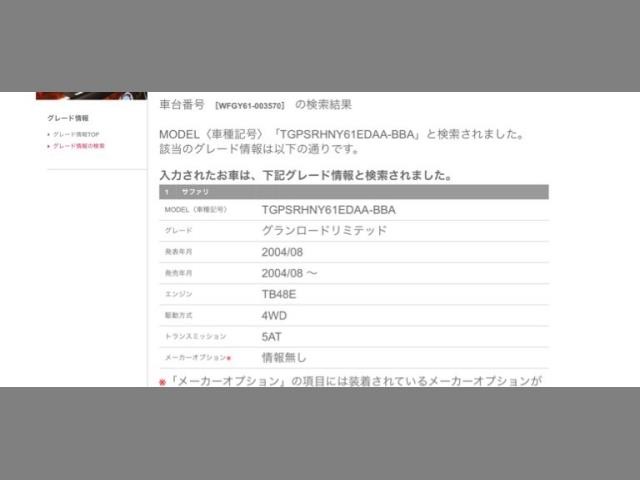The width and height of the screenshot is (640, 480).
Task: Select TGPSRHNY61EDAA-BBA value in MODEL row
Action: pos(328,210)
